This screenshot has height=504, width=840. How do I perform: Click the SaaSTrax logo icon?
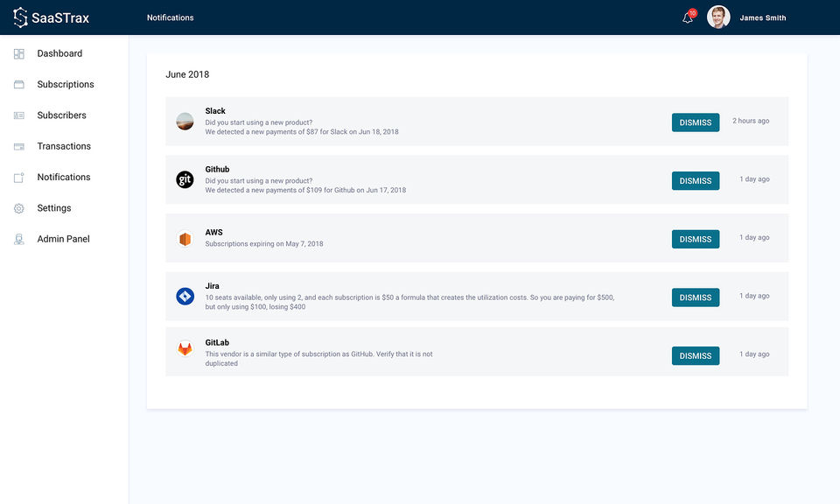(x=20, y=17)
